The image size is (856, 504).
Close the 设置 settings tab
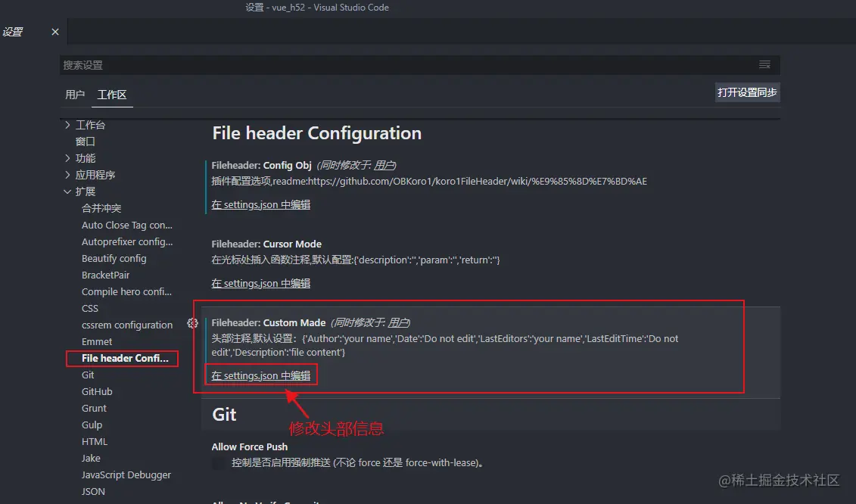coord(55,32)
